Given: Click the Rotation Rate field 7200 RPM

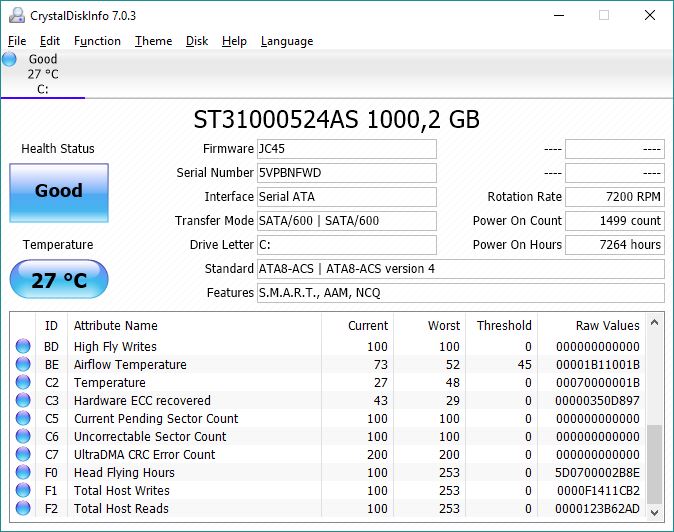Looking at the screenshot, I should click(x=615, y=197).
